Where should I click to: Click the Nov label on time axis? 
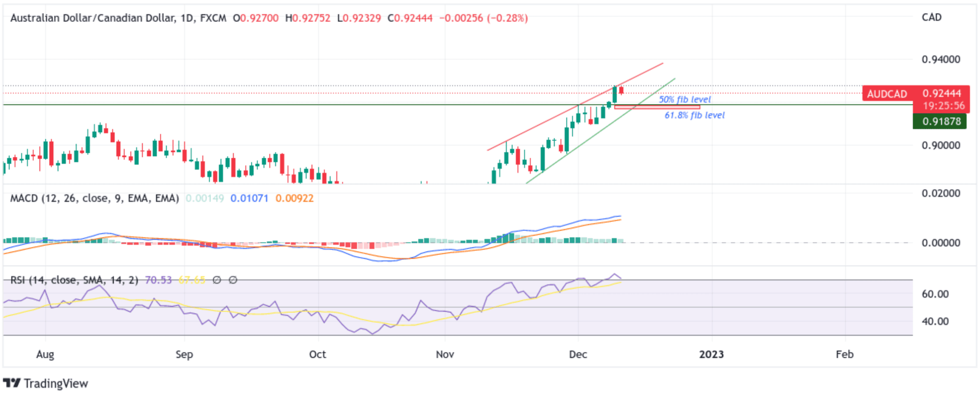445,355
